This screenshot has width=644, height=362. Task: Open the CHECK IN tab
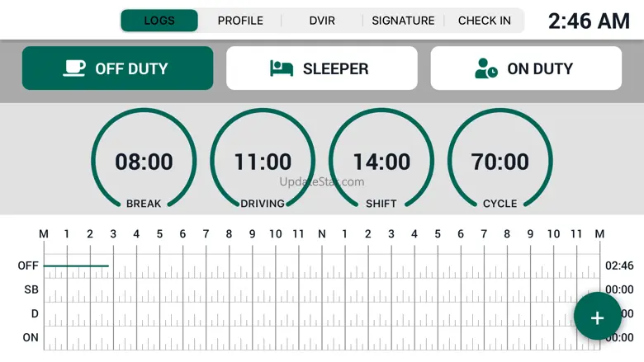pos(484,21)
